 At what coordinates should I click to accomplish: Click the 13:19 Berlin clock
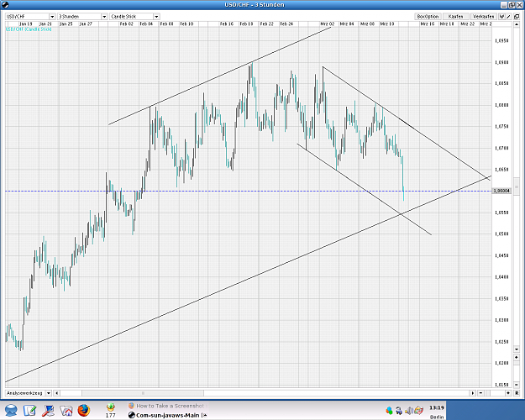pyautogui.click(x=437, y=412)
